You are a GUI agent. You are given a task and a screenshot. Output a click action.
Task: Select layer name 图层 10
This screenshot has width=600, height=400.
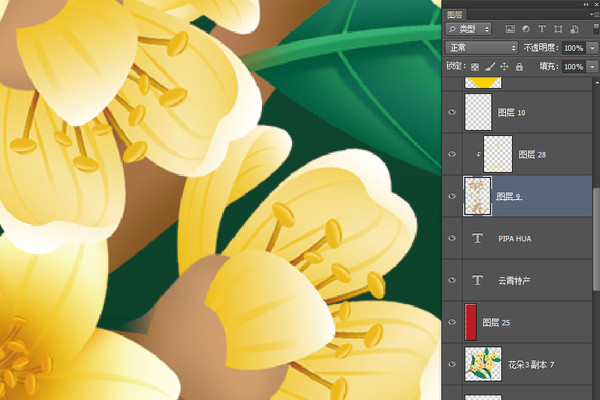click(511, 113)
